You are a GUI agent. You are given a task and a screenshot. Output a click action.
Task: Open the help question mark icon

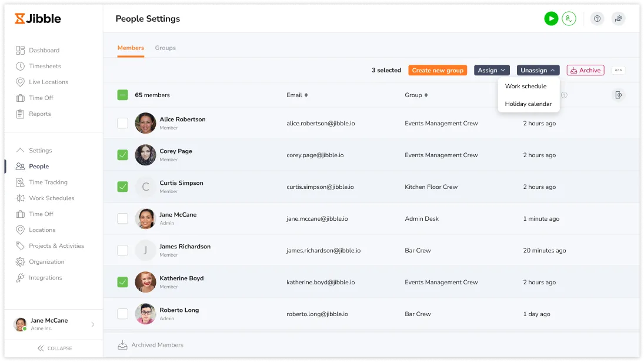[597, 19]
